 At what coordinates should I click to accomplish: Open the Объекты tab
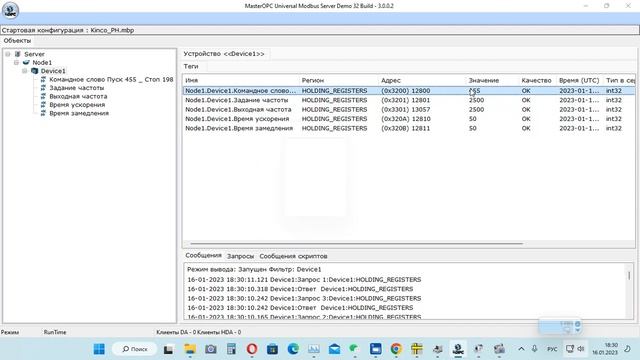tap(17, 41)
